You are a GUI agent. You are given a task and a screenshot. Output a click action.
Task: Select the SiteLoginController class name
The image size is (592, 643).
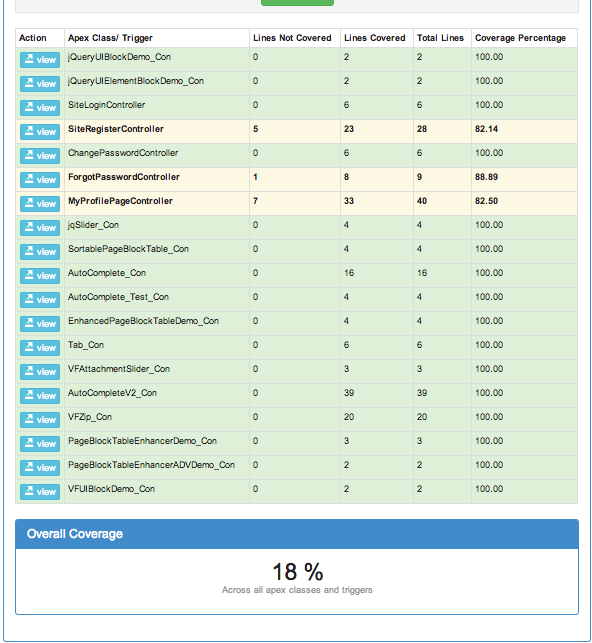107,105
